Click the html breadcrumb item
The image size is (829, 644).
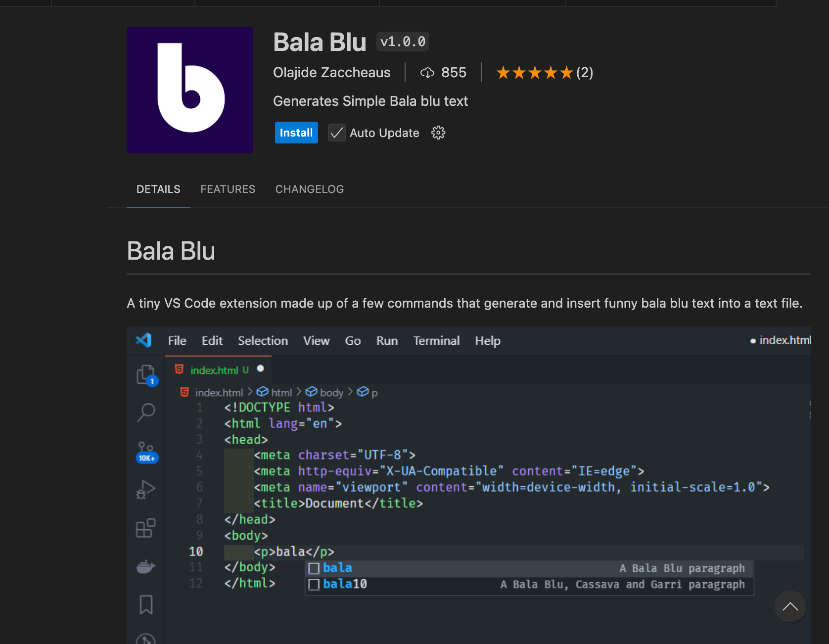click(275, 392)
